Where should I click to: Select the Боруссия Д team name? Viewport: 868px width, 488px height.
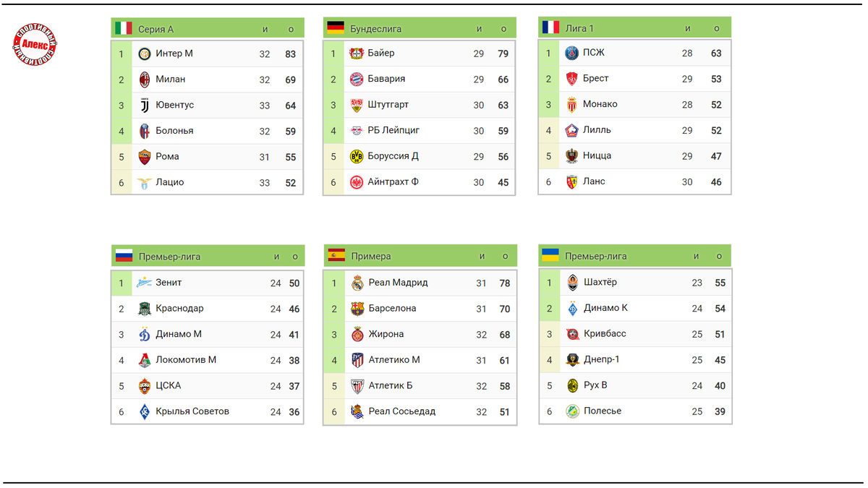pyautogui.click(x=393, y=156)
